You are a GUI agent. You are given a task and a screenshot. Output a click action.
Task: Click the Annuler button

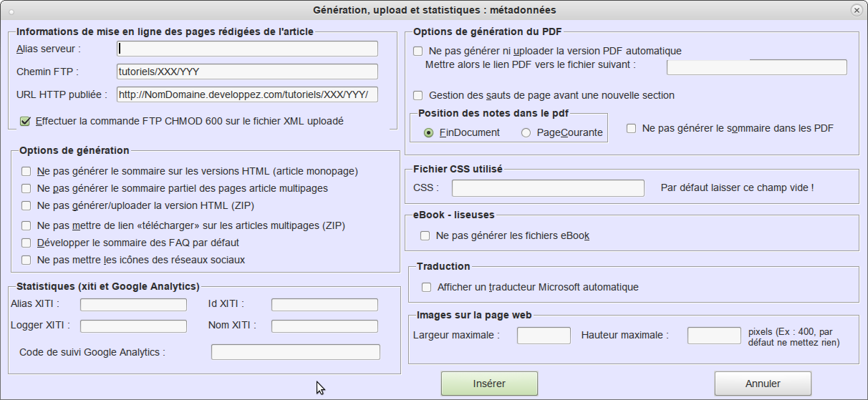[763, 384]
